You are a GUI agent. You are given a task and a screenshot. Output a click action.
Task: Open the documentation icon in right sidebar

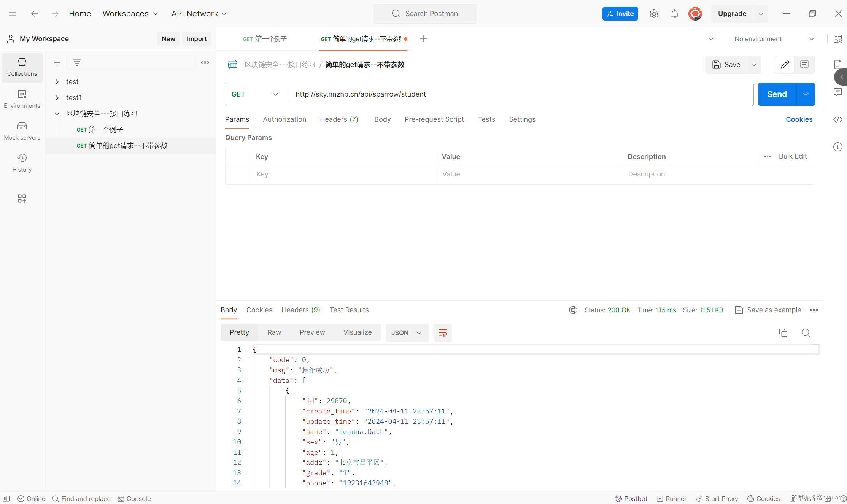pyautogui.click(x=838, y=65)
